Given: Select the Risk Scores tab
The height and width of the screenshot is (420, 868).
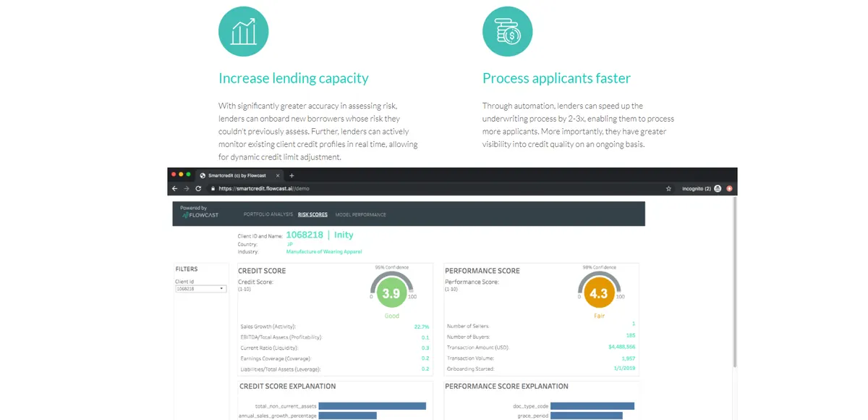Looking at the screenshot, I should [x=312, y=214].
